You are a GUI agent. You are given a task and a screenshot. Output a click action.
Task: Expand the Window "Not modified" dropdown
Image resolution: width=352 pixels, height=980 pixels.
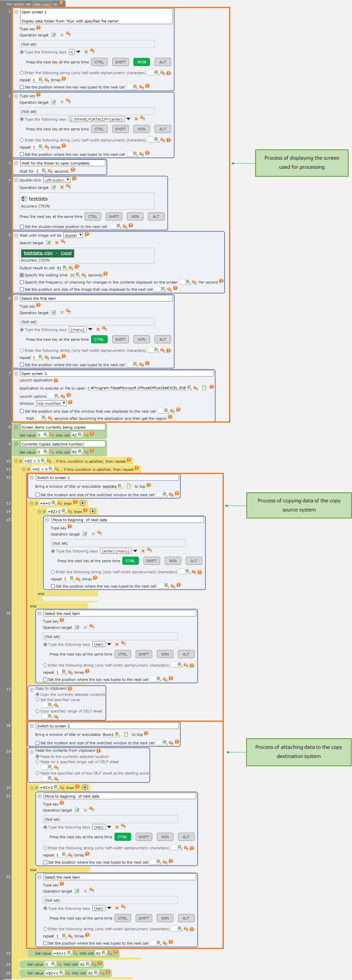tap(51, 403)
